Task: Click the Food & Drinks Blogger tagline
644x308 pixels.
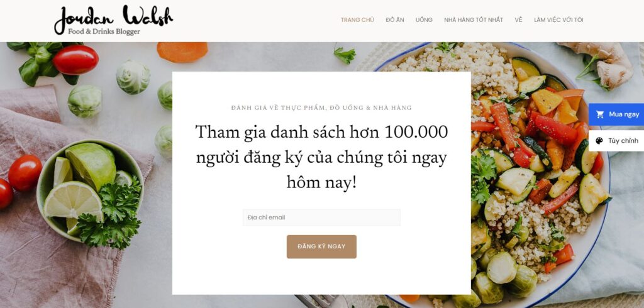Action: coord(104,31)
